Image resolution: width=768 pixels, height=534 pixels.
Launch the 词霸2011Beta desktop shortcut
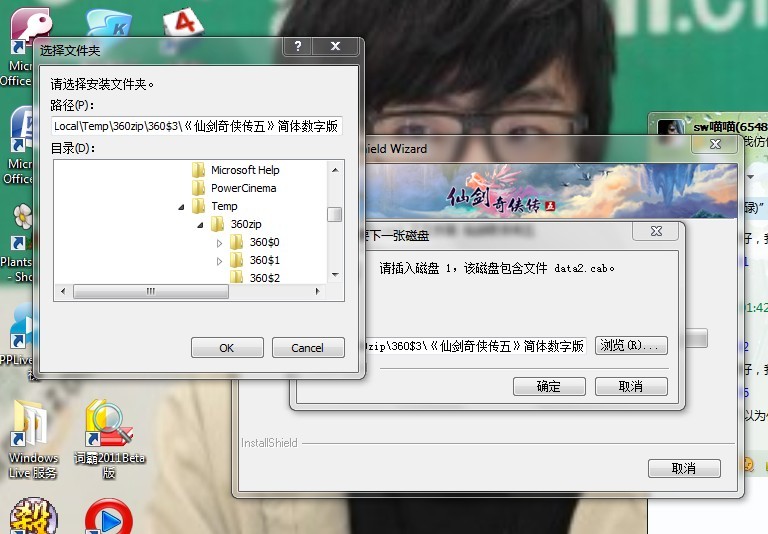(x=108, y=426)
